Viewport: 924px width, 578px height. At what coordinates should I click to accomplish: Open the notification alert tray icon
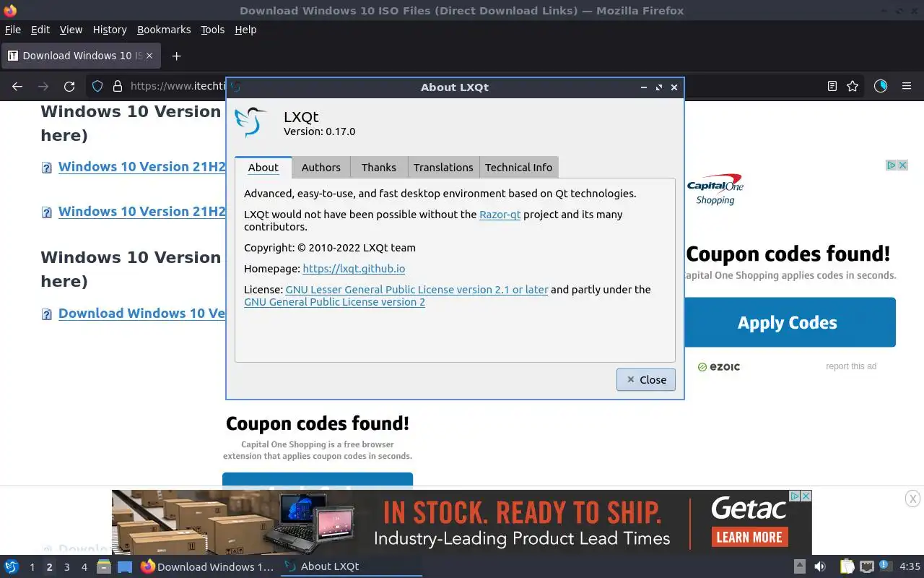[x=885, y=566]
